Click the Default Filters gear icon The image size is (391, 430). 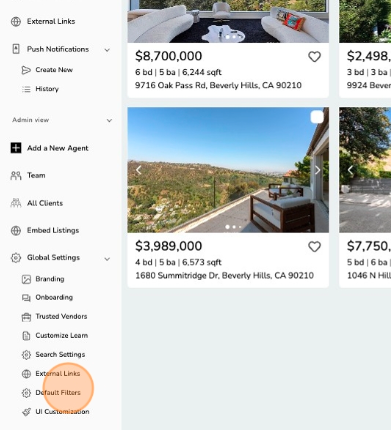[26, 393]
